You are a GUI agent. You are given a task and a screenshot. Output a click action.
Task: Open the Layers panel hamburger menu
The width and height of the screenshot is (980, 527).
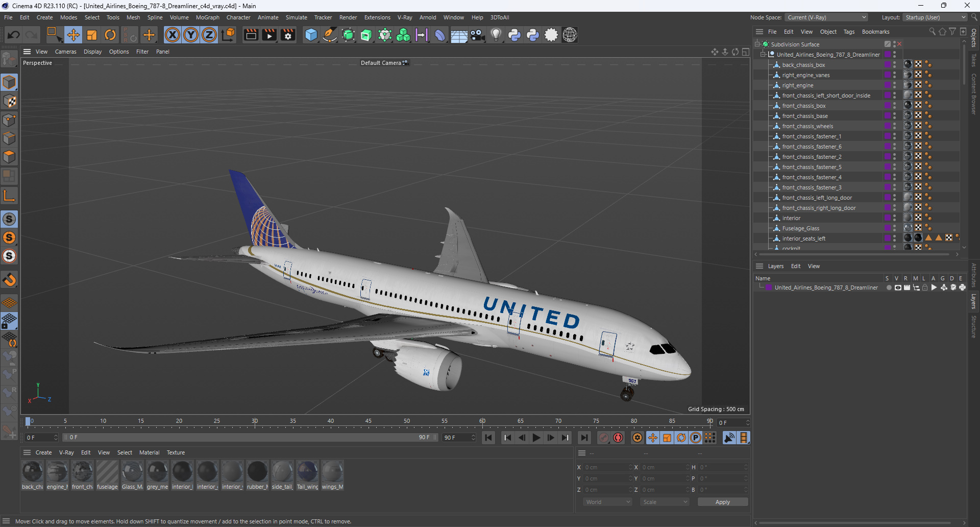[759, 266]
